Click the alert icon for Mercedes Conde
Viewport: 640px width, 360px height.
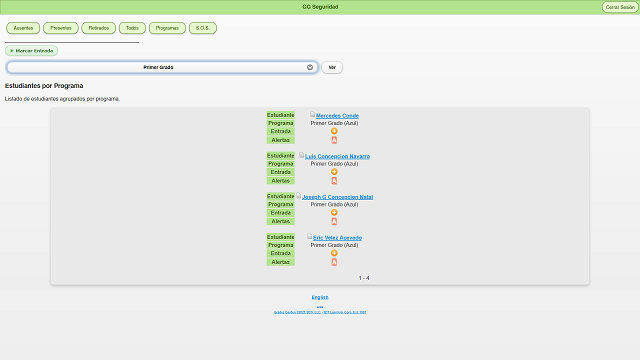334,140
